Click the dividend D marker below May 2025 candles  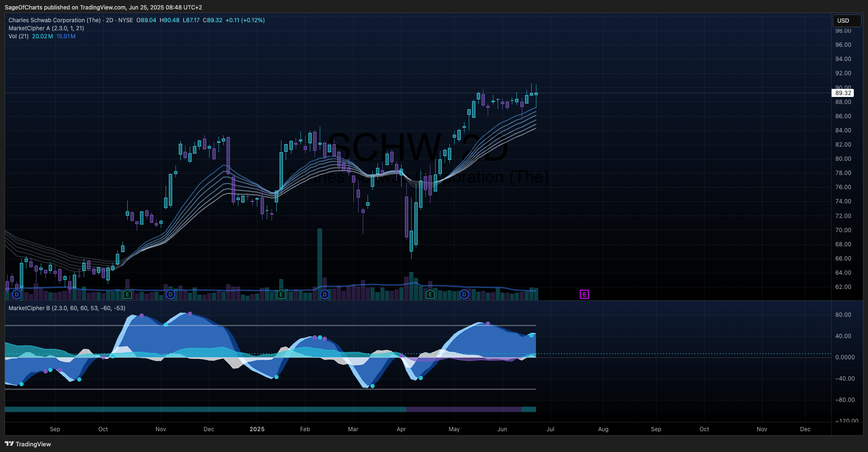(x=464, y=295)
